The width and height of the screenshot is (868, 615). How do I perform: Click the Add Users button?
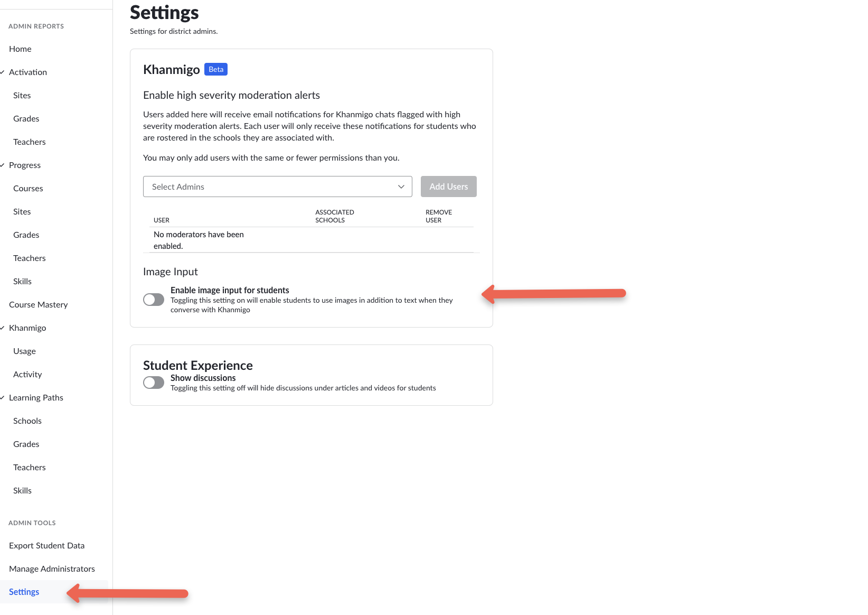coord(449,187)
